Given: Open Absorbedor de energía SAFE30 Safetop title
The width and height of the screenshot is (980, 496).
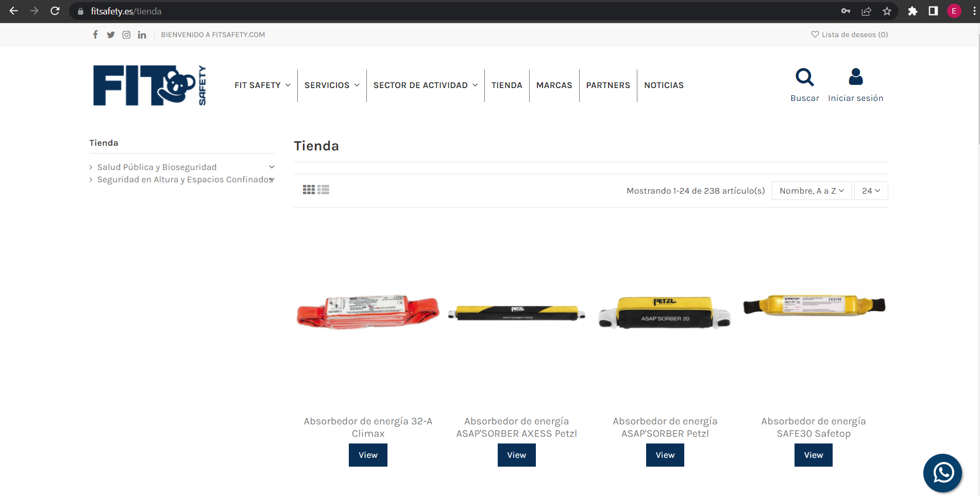Looking at the screenshot, I should (813, 427).
